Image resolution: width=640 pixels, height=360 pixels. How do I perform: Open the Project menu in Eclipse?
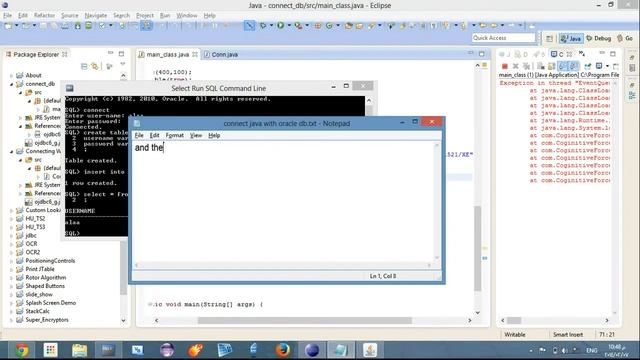tap(144, 15)
